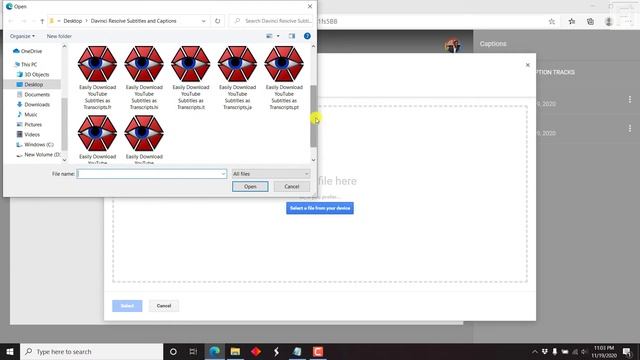Select Desktop in navigation pane
The image size is (640, 360).
(x=33, y=84)
